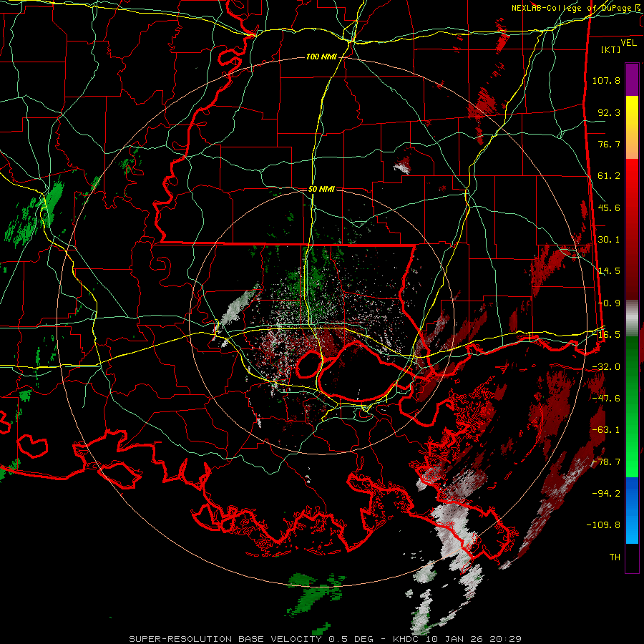Click the 61.2 legend value
Image resolution: width=644 pixels, height=644 pixels.
pyautogui.click(x=609, y=176)
